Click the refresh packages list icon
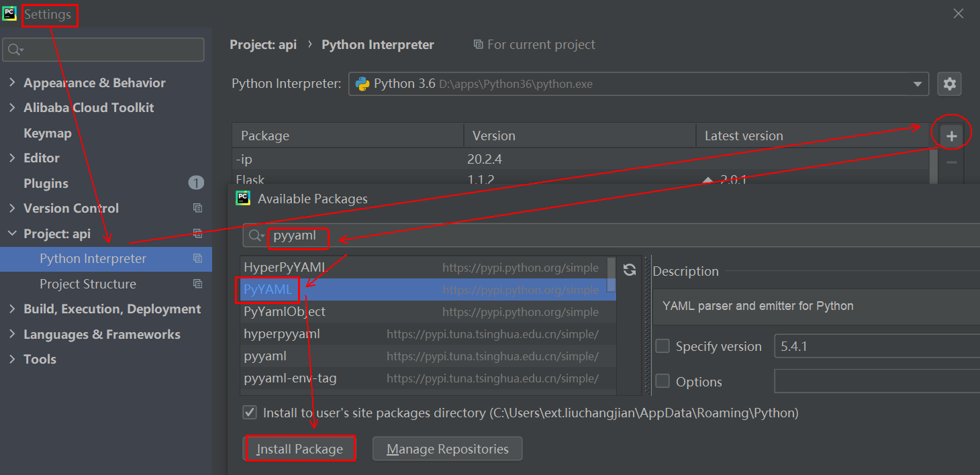980x475 pixels. pos(629,270)
